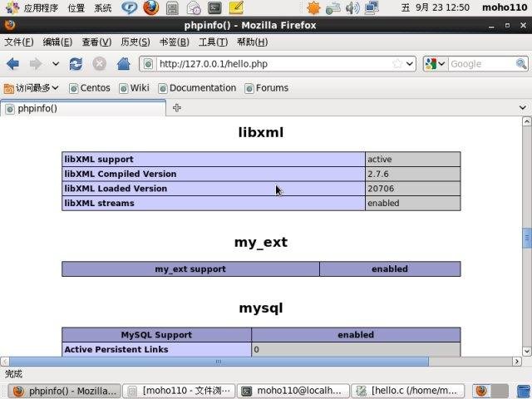Switch to the moho110 文件浏览 taskbar window
The image size is (532, 399).
pyautogui.click(x=179, y=391)
